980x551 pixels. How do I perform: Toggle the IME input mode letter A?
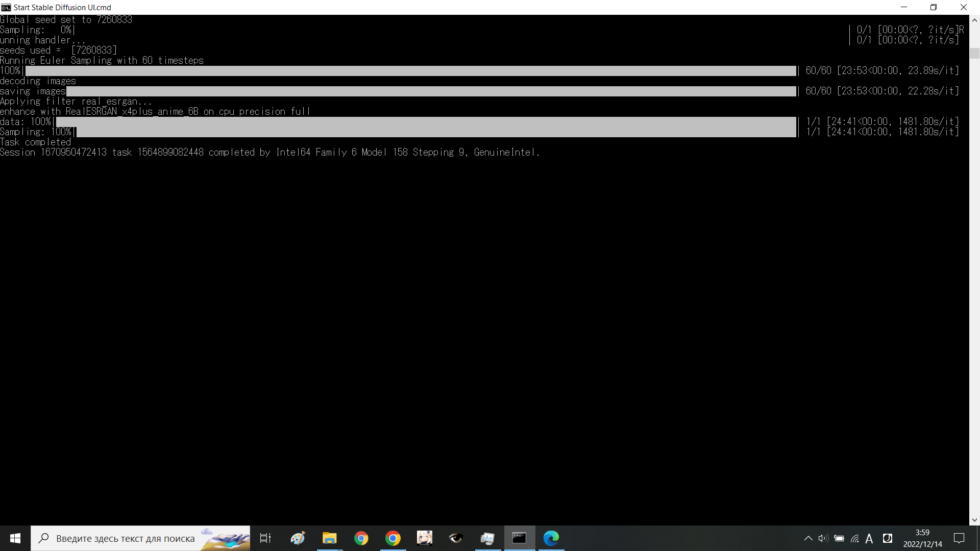coord(869,538)
